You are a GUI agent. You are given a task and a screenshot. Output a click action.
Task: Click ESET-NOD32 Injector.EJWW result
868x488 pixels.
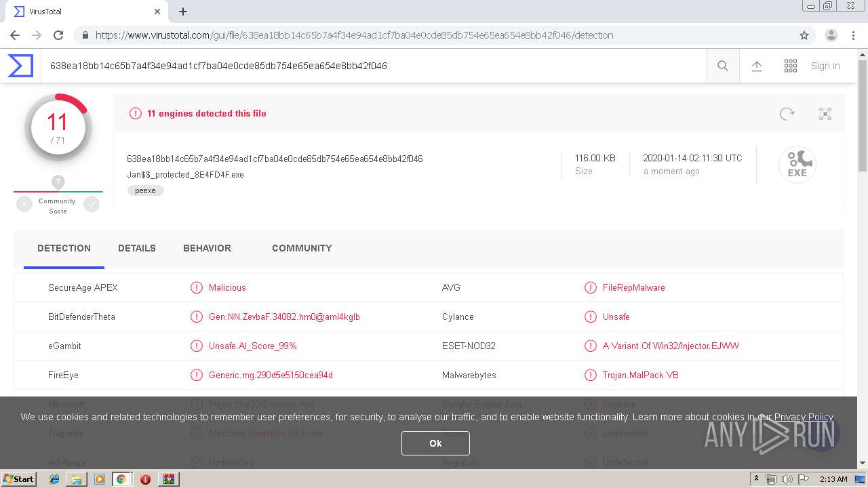click(x=671, y=346)
